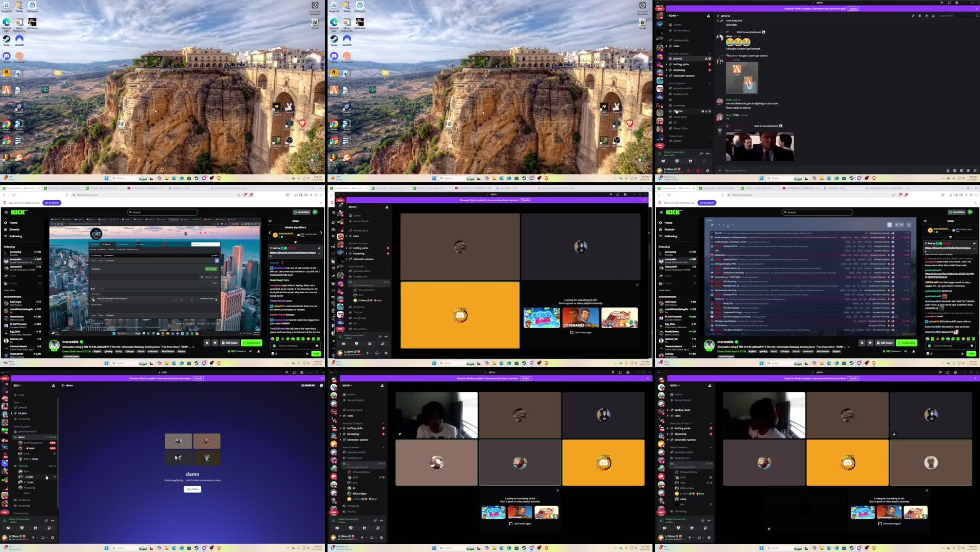Viewport: 980px width, 552px height.
Task: View pinned messages in the #general channel
Action: coord(927,16)
